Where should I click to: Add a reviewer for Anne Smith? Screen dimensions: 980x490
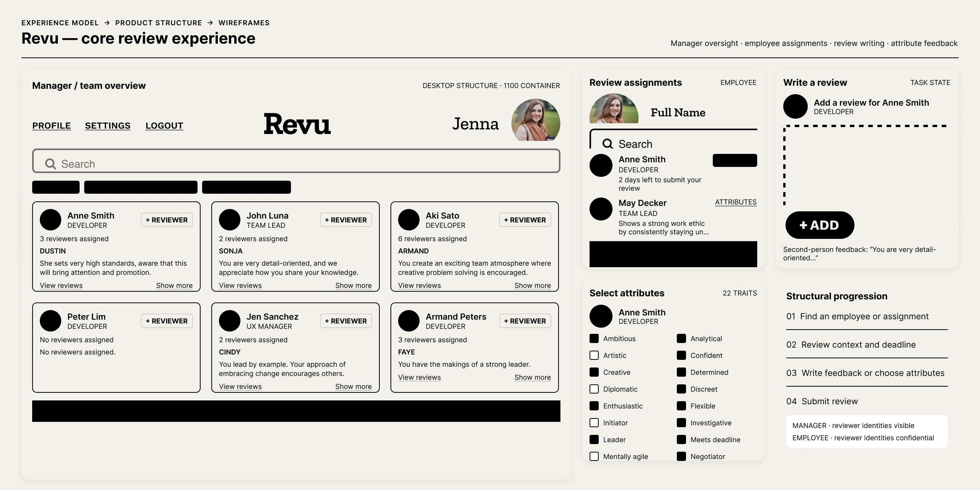[167, 220]
